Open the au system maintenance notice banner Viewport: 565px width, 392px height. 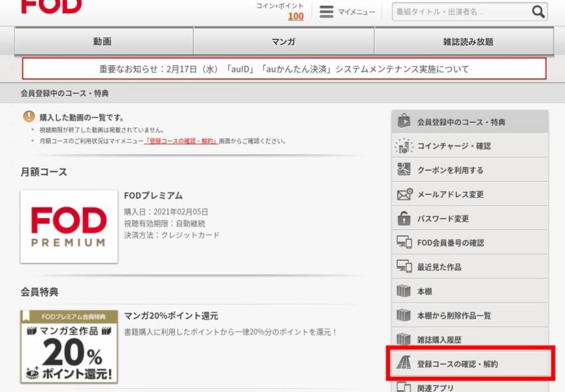(x=284, y=68)
